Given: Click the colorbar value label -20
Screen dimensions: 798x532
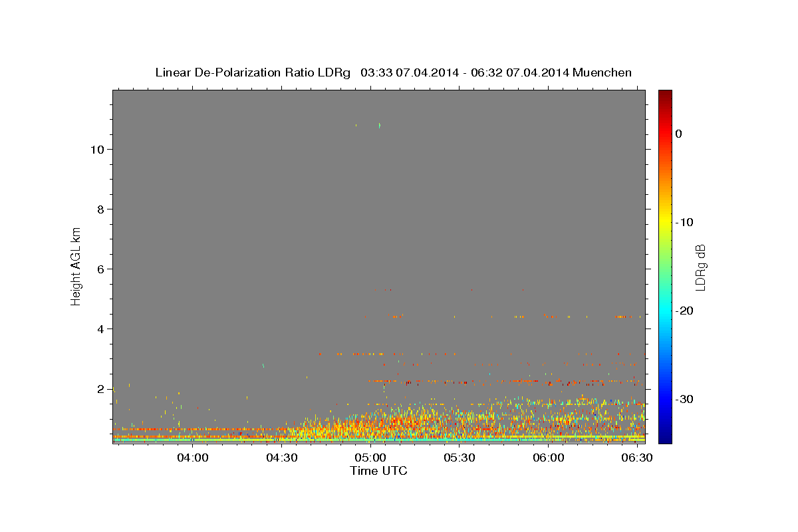Looking at the screenshot, I should point(685,311).
